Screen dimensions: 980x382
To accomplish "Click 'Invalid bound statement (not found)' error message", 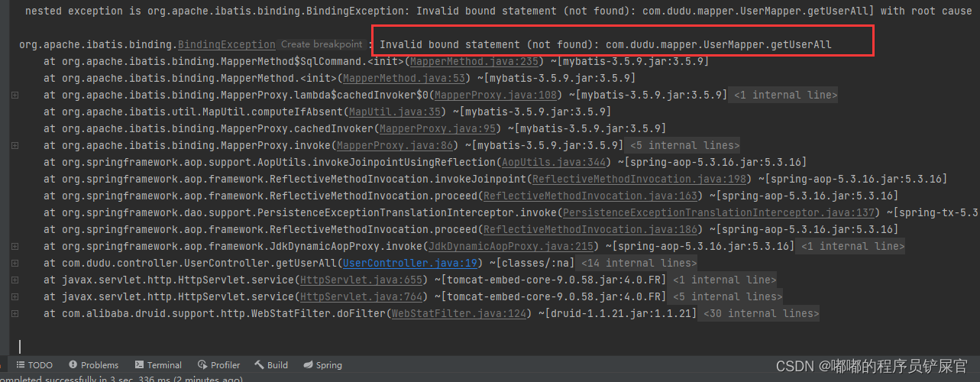I will point(606,44).
